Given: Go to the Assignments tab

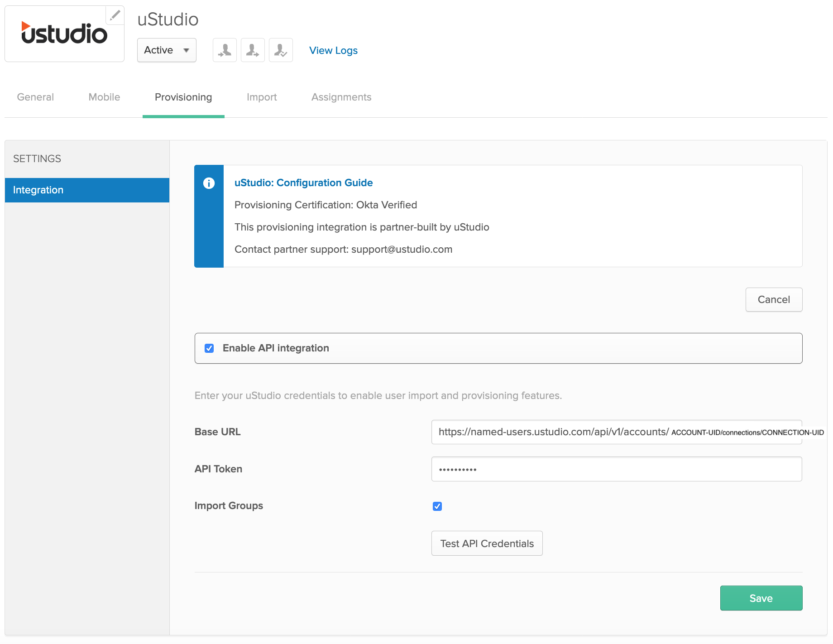Looking at the screenshot, I should tap(341, 97).
